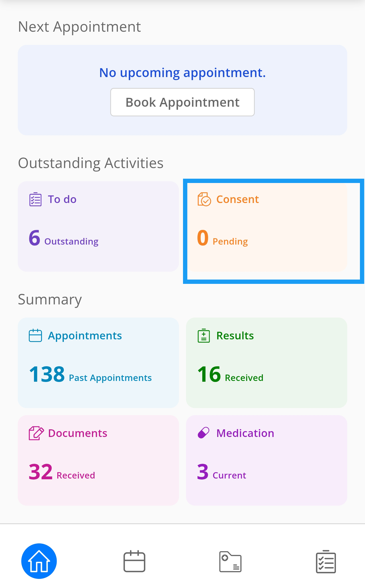The height and width of the screenshot is (588, 365).
Task: Tap the Documents edit icon
Action: pos(36,433)
